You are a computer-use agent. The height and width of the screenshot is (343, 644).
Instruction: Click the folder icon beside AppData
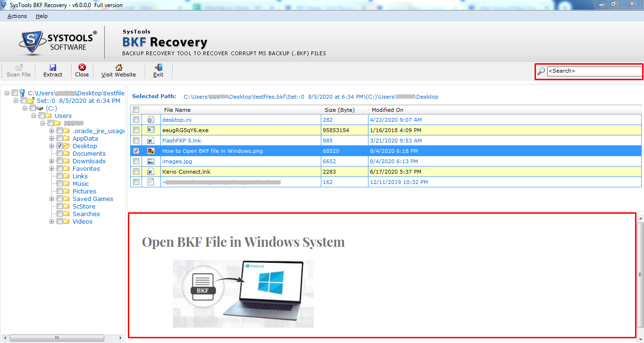pyautogui.click(x=67, y=138)
